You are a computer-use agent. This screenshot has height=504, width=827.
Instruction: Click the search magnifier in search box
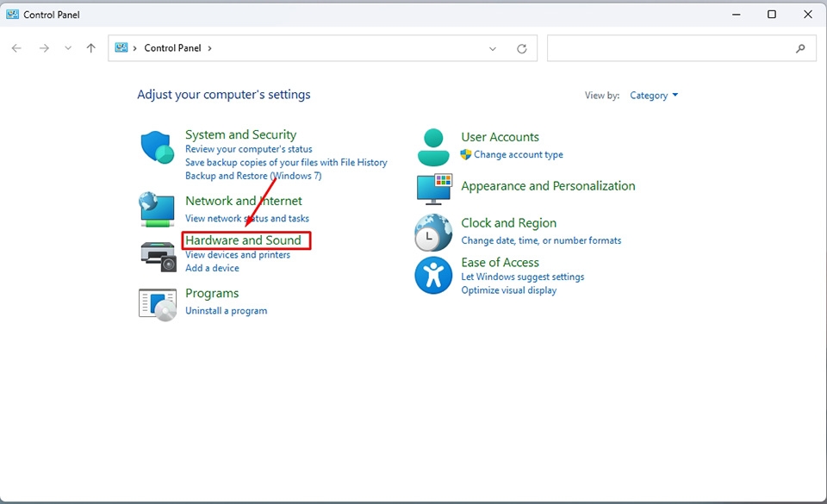801,48
